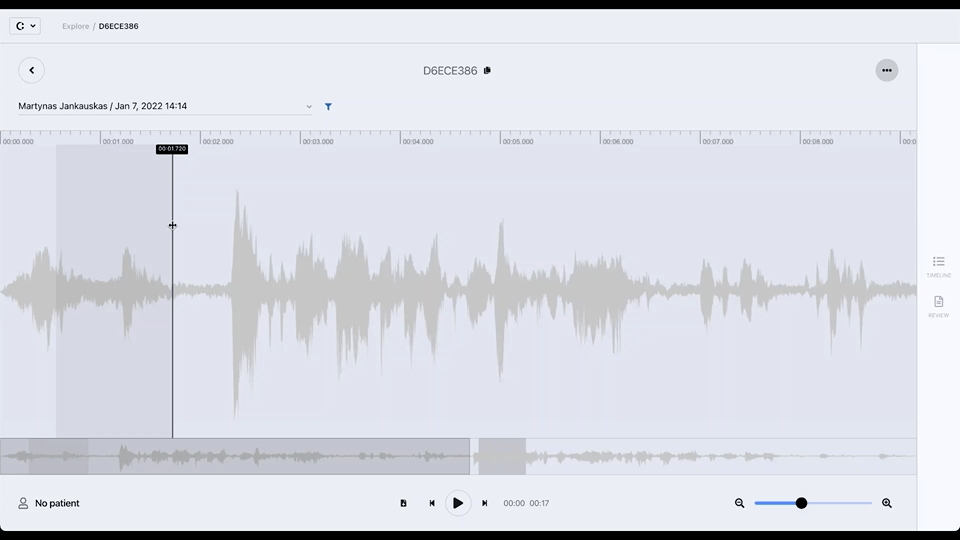Open the Review side panel

[938, 306]
